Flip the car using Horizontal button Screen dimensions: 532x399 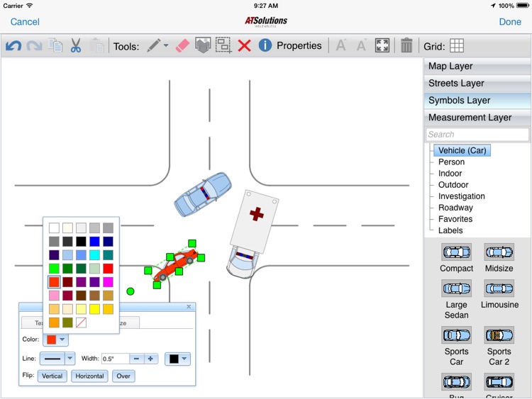pos(89,376)
